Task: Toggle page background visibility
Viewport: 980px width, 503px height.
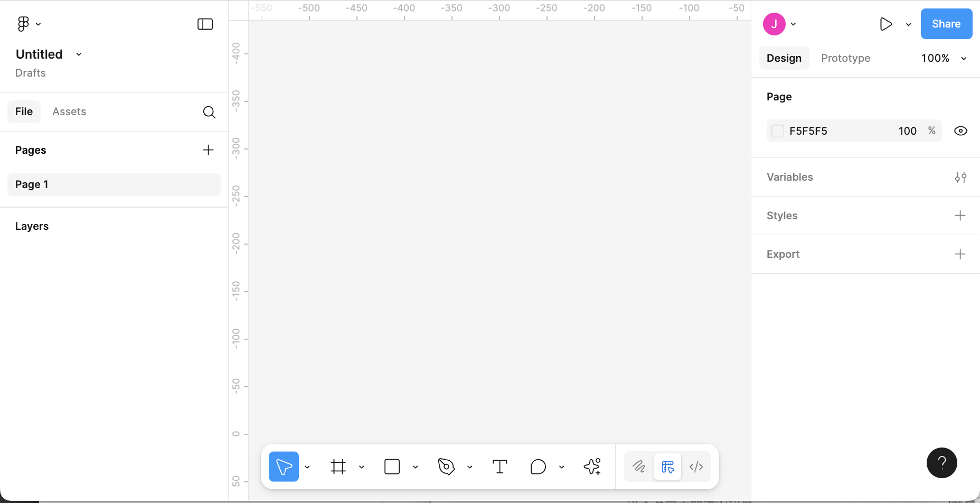Action: [x=960, y=131]
